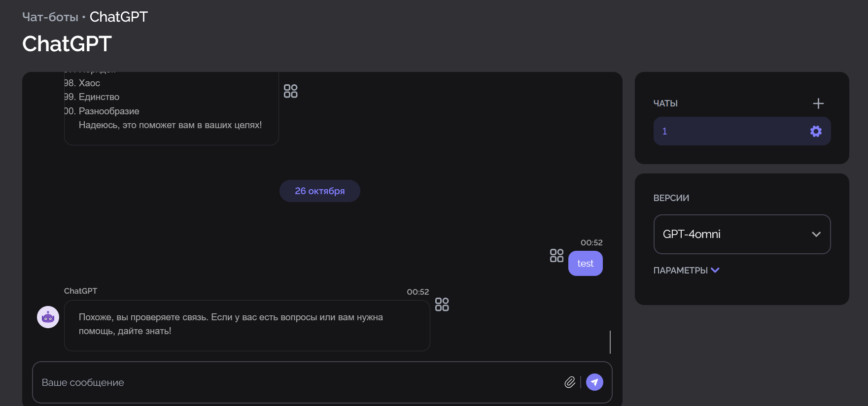Go to Чат-боты breadcrumb link
This screenshot has height=406, width=868.
tap(50, 17)
